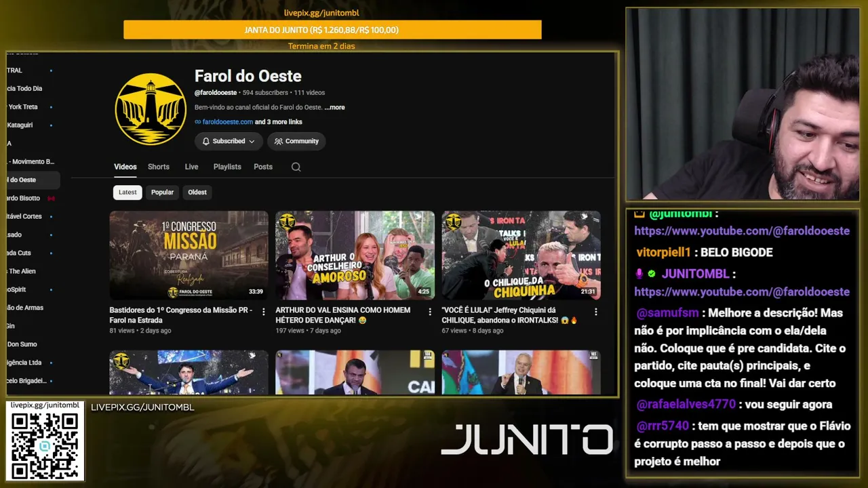868x488 pixels.
Task: Open the 'The Alien' subscription in sidebar
Action: click(22, 271)
